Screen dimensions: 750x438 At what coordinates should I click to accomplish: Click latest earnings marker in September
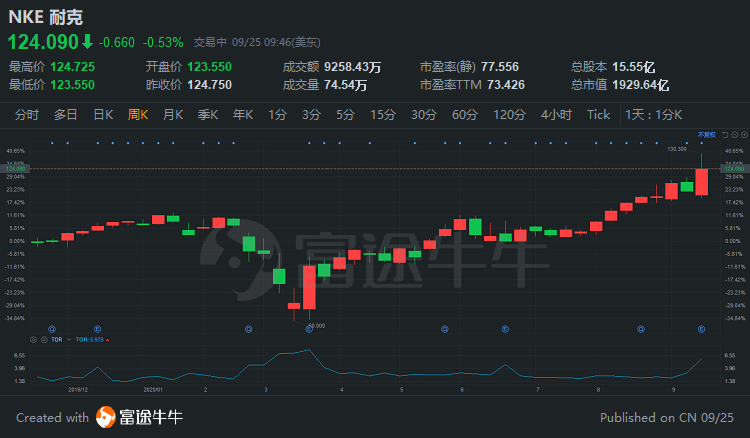coord(701,329)
